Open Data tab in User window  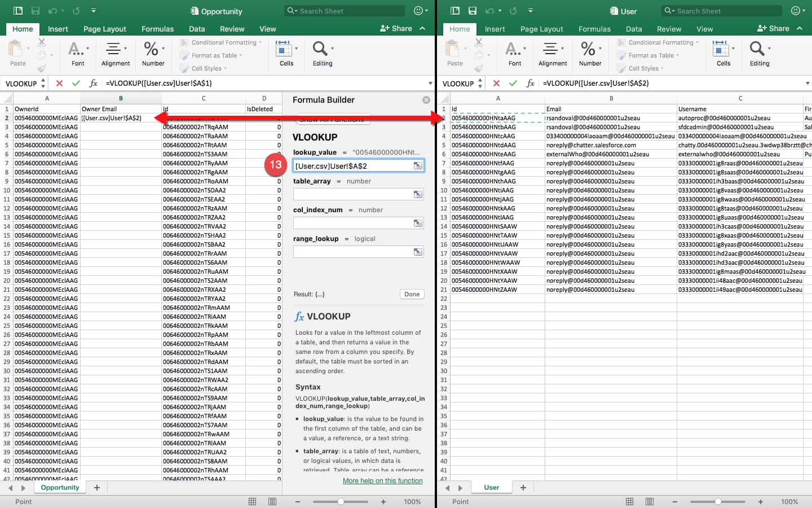click(x=634, y=29)
